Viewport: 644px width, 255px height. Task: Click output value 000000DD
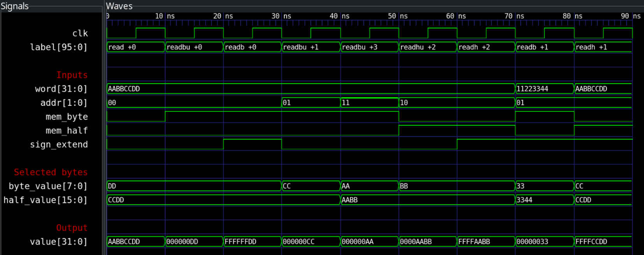tap(194, 242)
